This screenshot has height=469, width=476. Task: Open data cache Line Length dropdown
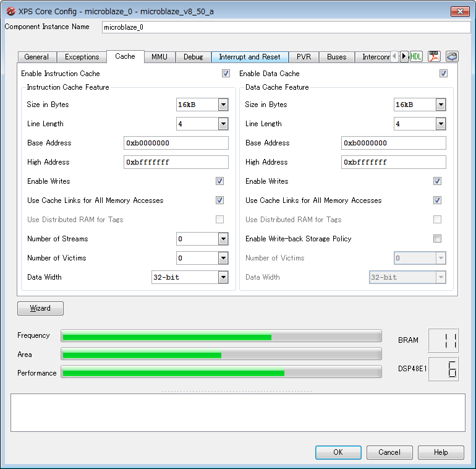[440, 124]
